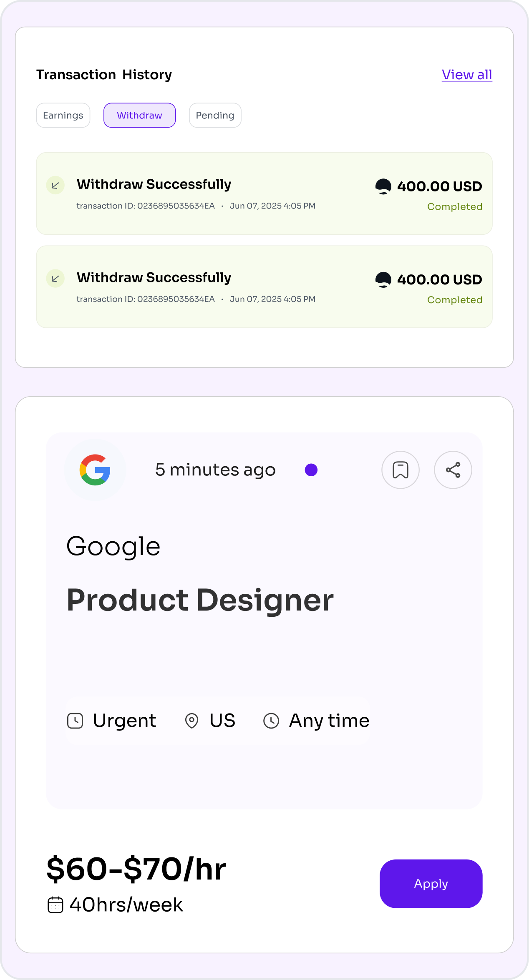Click the coin icon beside the second 400.00 USD
Screen dimensions: 529x980
(383, 279)
